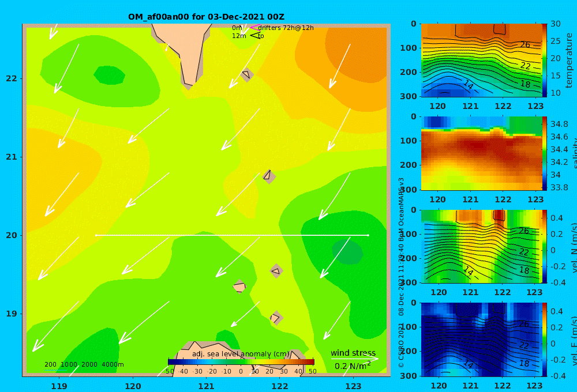Open the vel. N cross-section panel
Screen dimensions: 577x392
[481, 246]
